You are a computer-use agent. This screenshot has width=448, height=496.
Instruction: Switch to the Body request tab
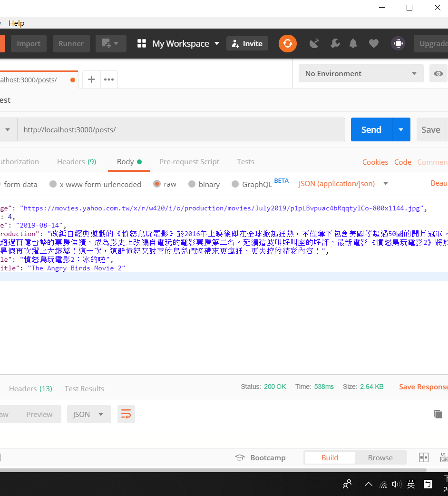click(129, 162)
